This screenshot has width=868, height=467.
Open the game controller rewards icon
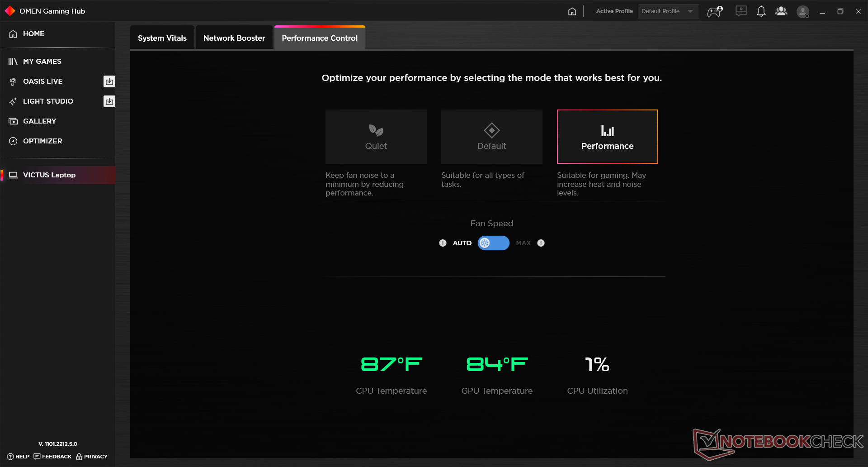point(715,11)
